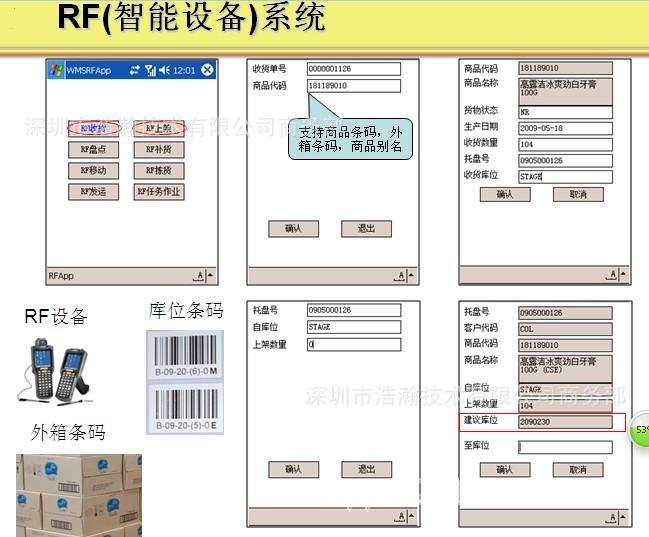Image resolution: width=649 pixels, height=537 pixels.
Task: Click the signal strength antenna icon
Action: pos(150,70)
